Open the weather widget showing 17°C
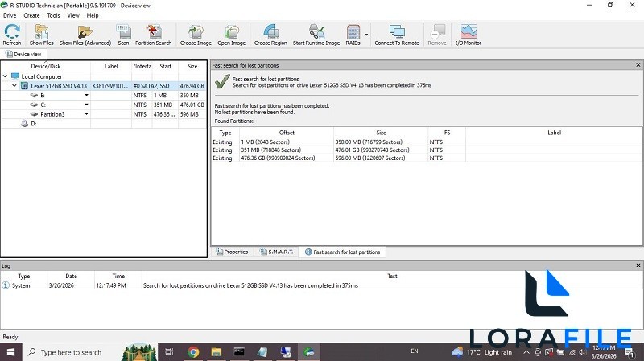 [x=481, y=352]
